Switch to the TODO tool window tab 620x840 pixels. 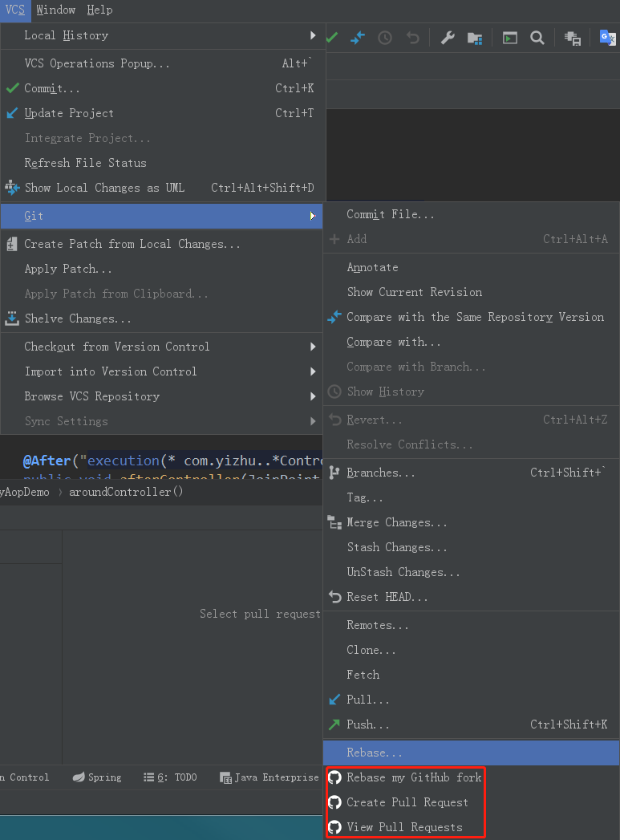(170, 777)
